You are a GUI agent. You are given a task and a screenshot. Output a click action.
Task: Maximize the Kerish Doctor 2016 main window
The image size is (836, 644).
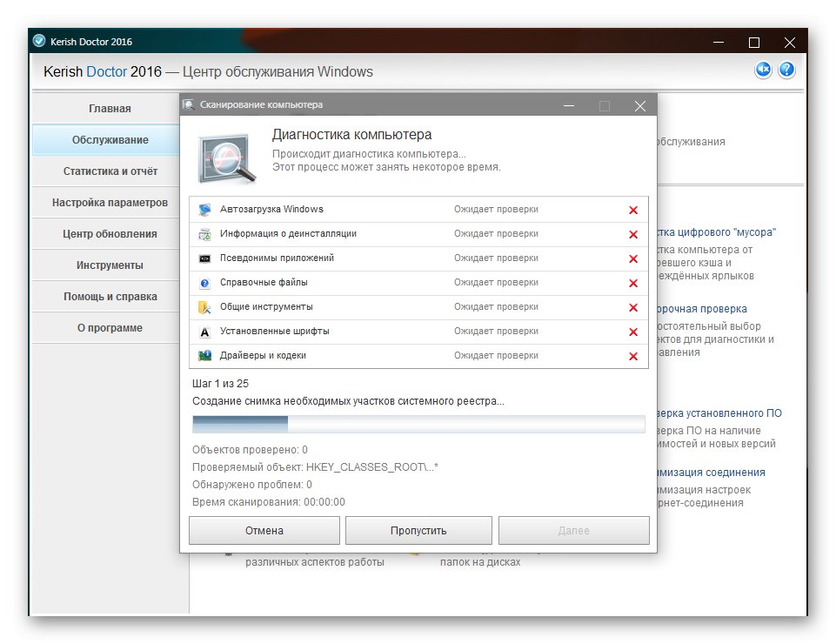tap(754, 42)
